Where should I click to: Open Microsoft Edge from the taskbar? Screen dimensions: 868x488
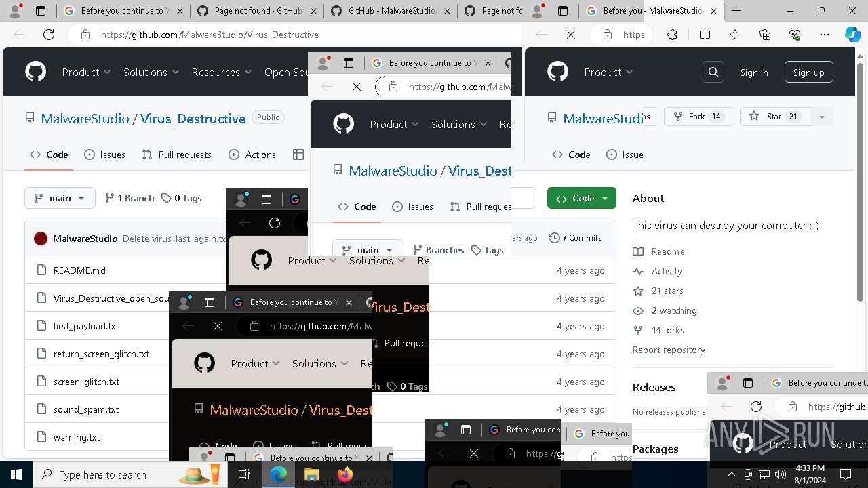(279, 474)
